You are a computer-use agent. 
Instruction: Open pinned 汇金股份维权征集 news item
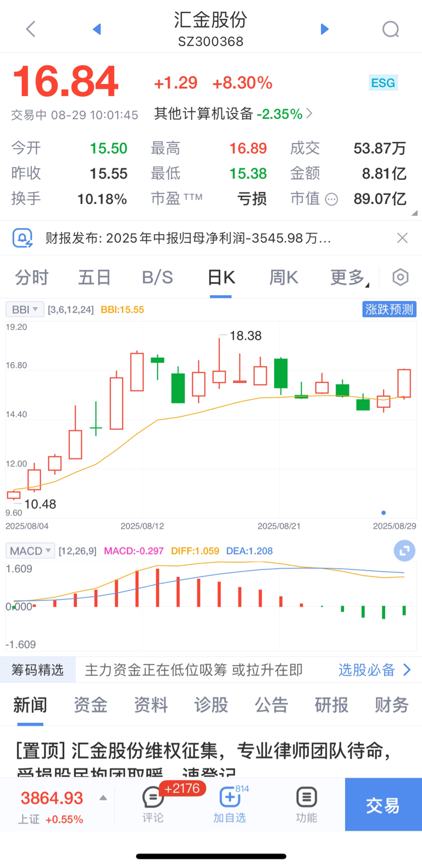click(203, 759)
